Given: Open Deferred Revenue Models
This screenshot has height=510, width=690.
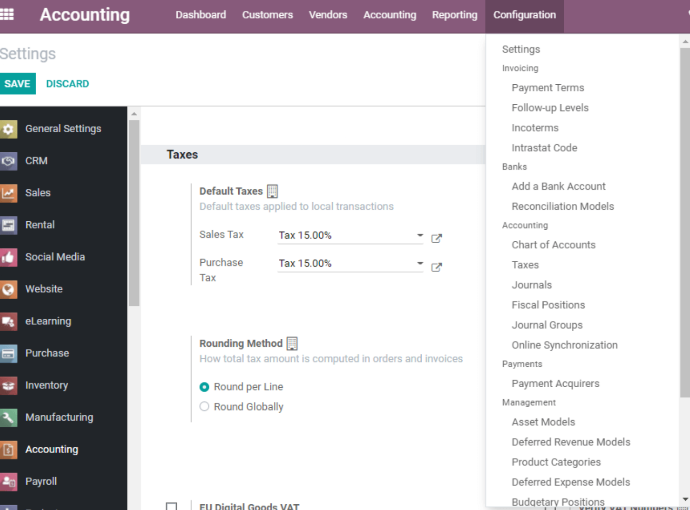Looking at the screenshot, I should 571,442.
